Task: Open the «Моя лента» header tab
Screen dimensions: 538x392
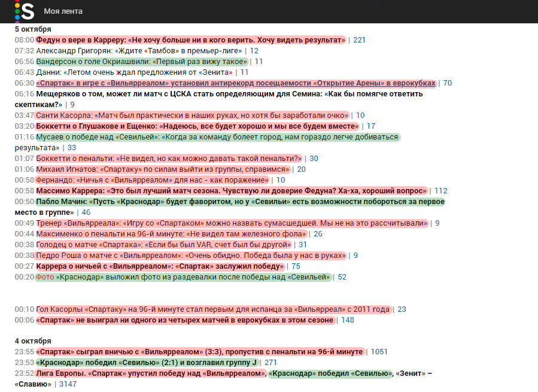Action: click(63, 11)
